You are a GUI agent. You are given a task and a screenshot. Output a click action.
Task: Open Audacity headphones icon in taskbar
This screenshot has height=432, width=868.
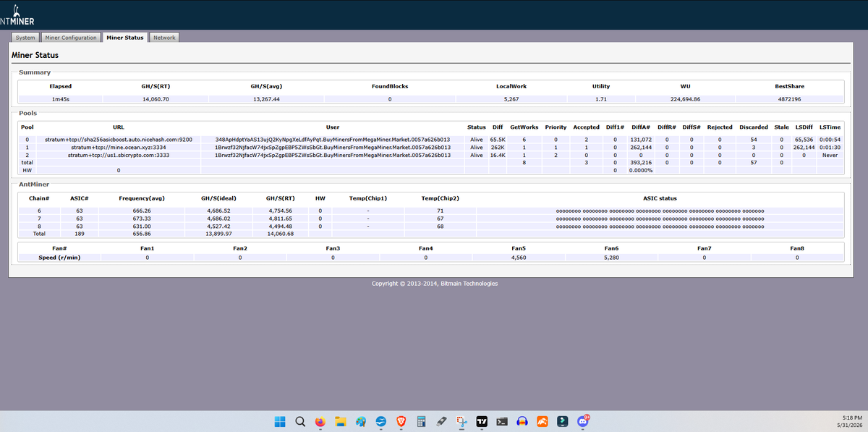[522, 421]
